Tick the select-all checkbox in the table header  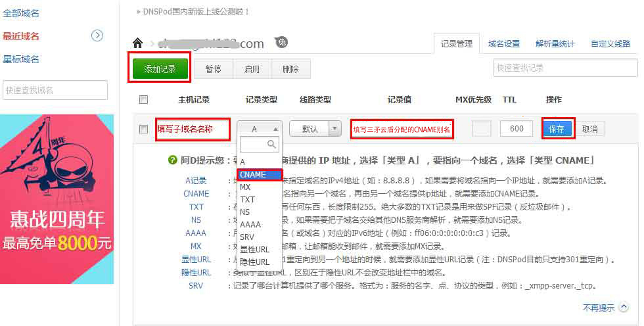(x=144, y=100)
